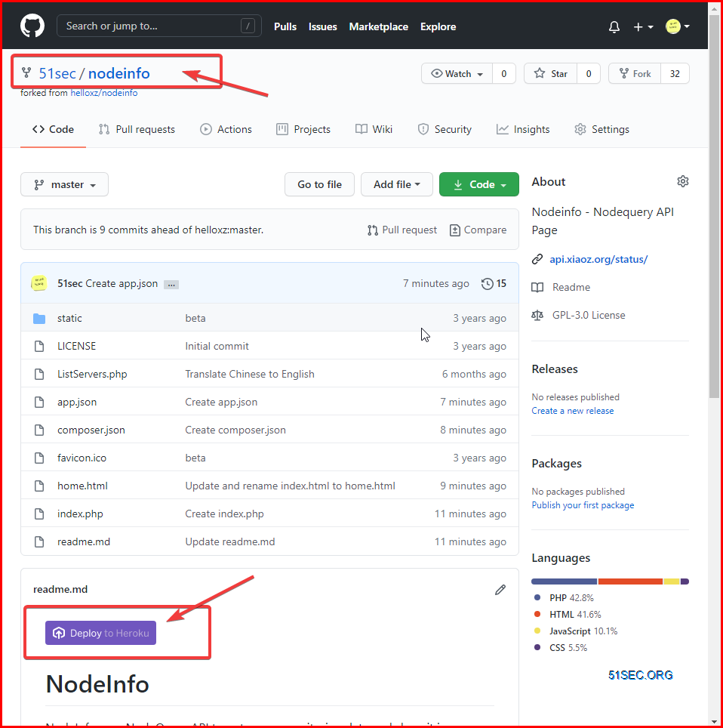Open the LICENSE file
723x728 pixels.
pos(76,346)
